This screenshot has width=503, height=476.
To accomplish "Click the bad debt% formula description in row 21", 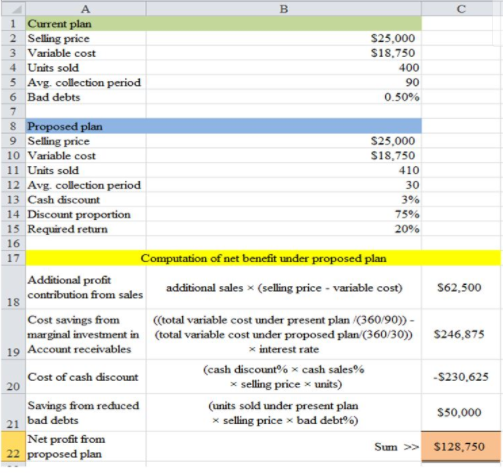I will (284, 412).
